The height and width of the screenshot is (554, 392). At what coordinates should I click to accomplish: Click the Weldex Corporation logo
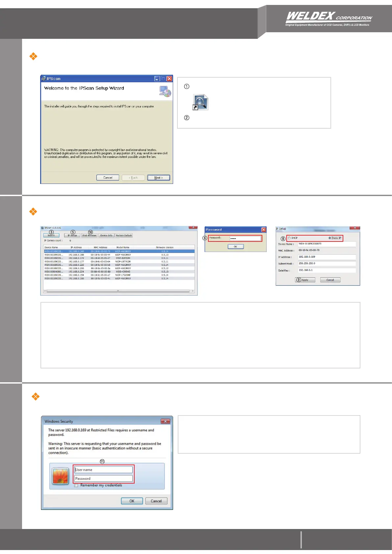[x=328, y=19]
